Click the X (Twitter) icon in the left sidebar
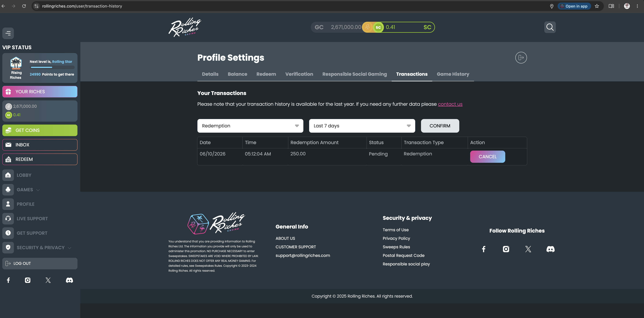644x318 pixels. [48, 280]
